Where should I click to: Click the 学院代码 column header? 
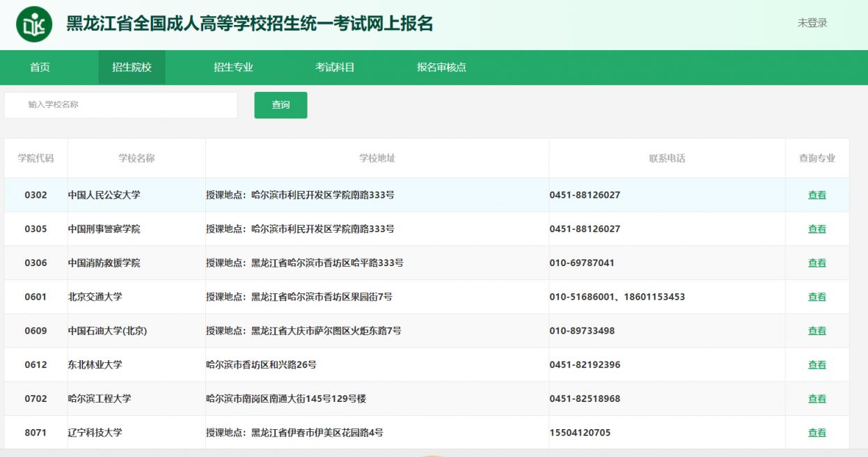(x=35, y=158)
